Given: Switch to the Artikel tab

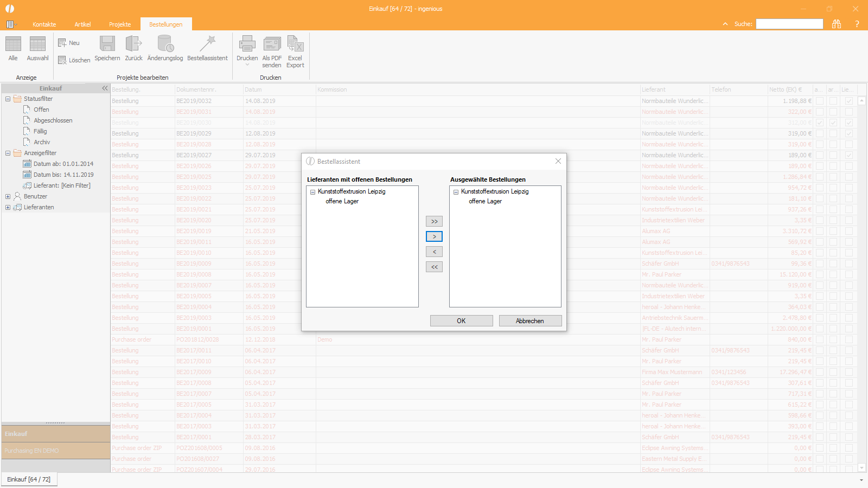Looking at the screenshot, I should 82,24.
